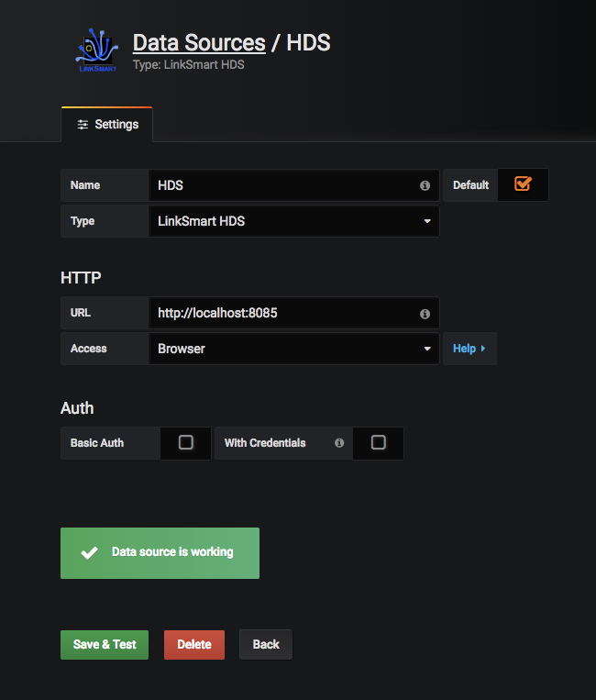This screenshot has width=596, height=700.
Task: Focus the Name input containing HDS
Action: [294, 185]
